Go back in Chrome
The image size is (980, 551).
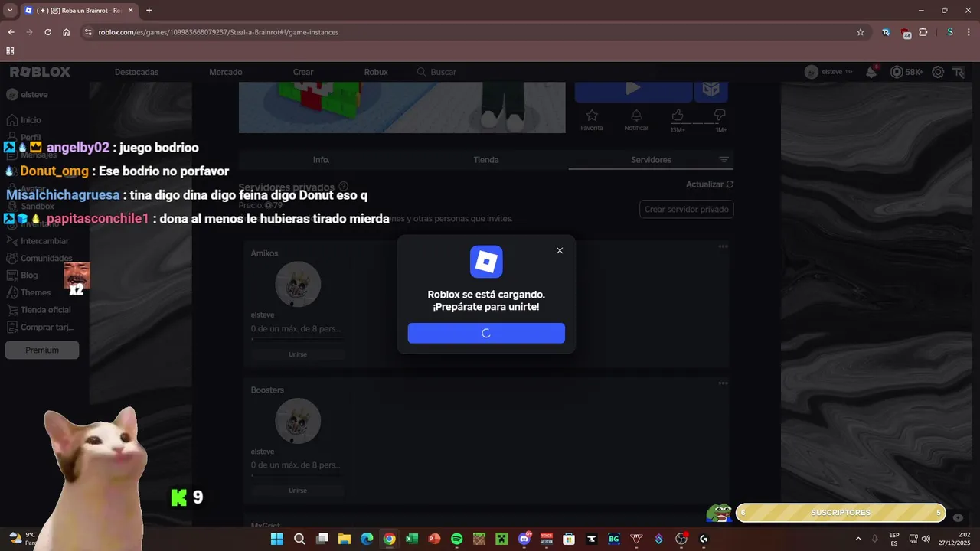pyautogui.click(x=11, y=32)
